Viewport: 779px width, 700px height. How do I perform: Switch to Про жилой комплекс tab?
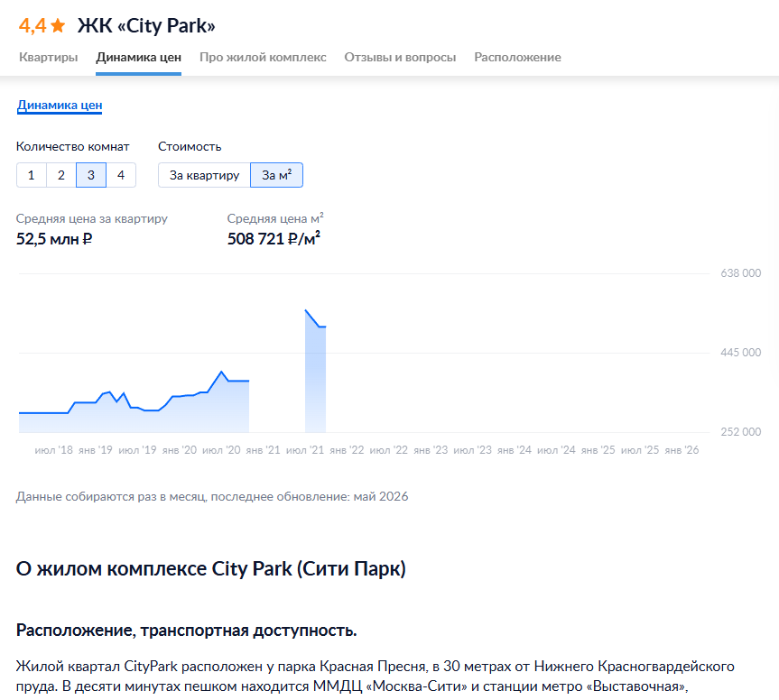(x=263, y=57)
